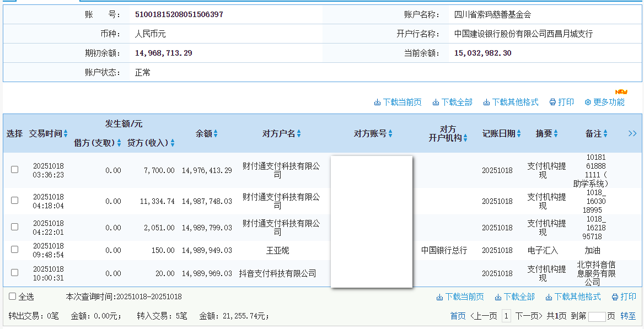The image size is (644, 329).
Task: Check the 7,700.00 transaction row checkbox
Action: [x=14, y=170]
